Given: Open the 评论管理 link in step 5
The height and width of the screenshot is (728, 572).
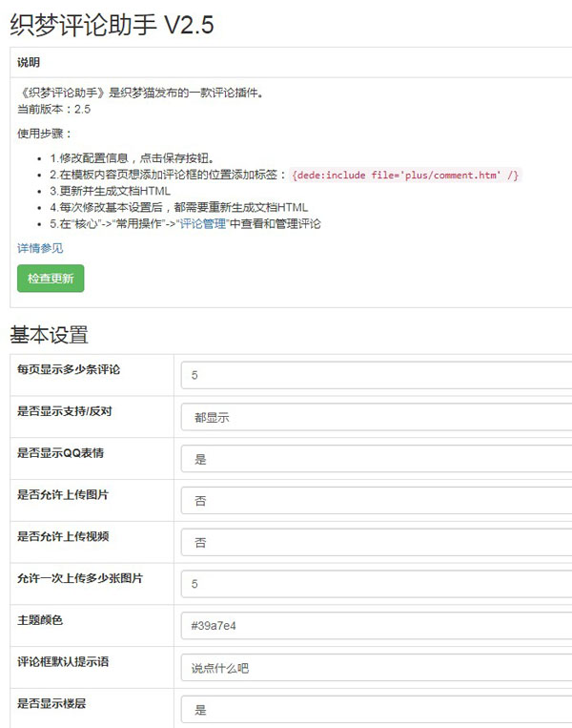Looking at the screenshot, I should tap(203, 224).
